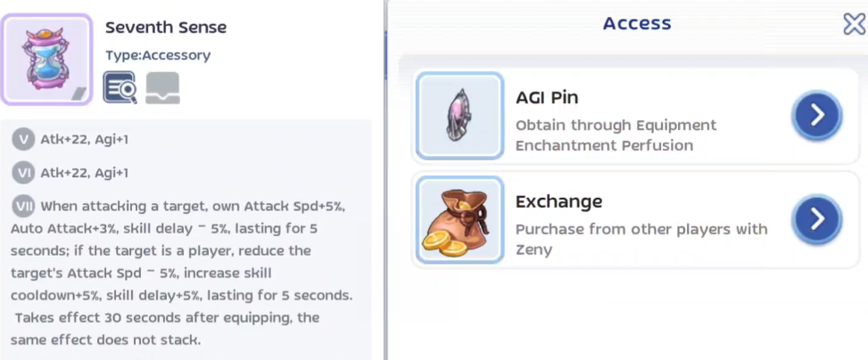Screen dimensions: 868x360
Task: Click the grey tray icon beside details
Action: 162,87
